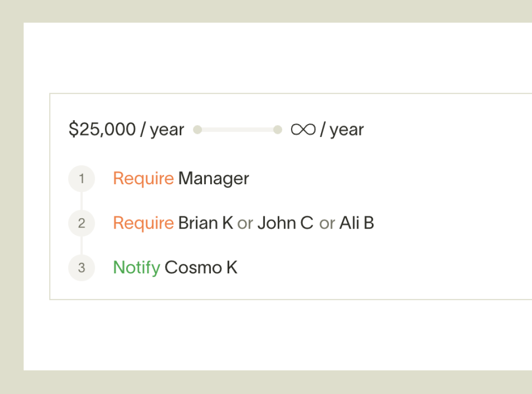Click the step 2 number badge
532x394 pixels.
click(x=81, y=223)
